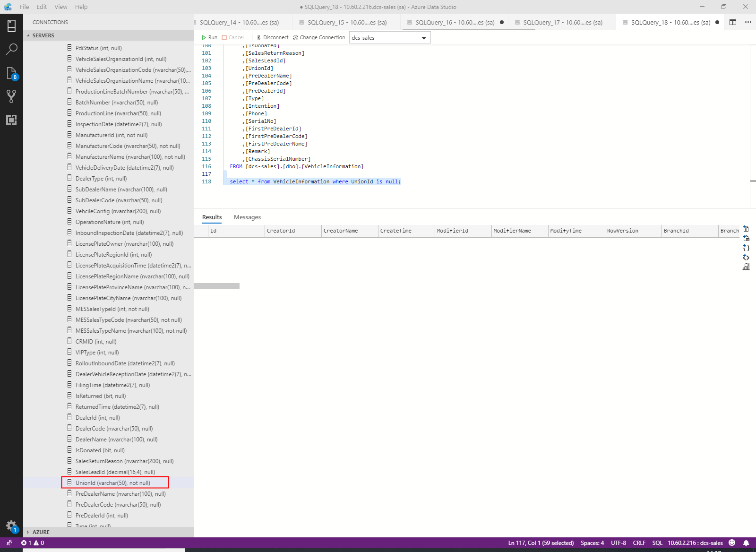Click the CRLF line ending indicator
756x552 pixels.
point(639,543)
